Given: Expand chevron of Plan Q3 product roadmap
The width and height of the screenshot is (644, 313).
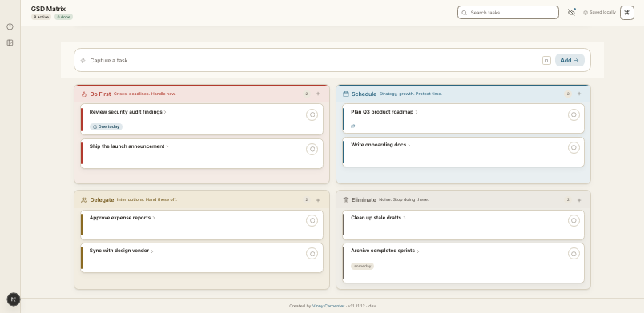Looking at the screenshot, I should (417, 112).
